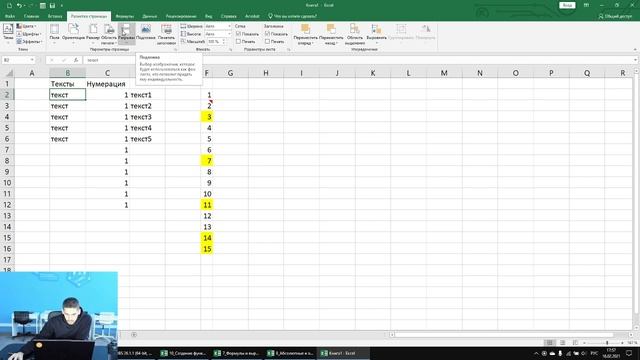Click the Нумерация header cell
Screen dimensions: 640x360
coord(107,84)
